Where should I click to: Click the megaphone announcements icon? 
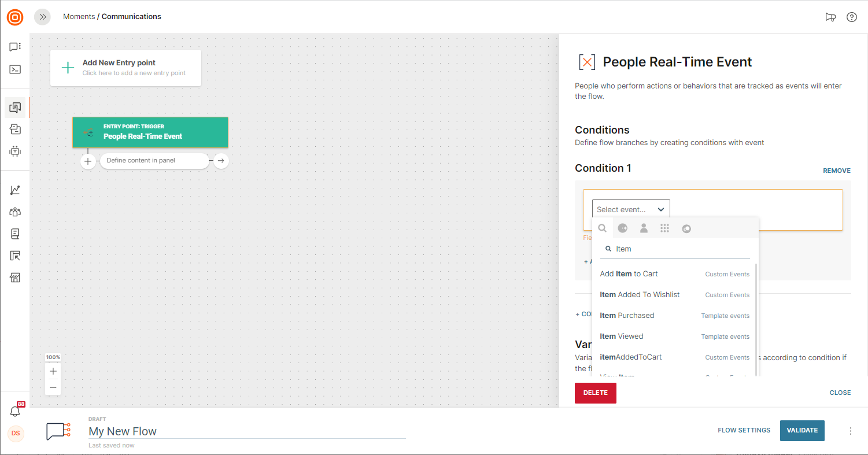coord(830,17)
